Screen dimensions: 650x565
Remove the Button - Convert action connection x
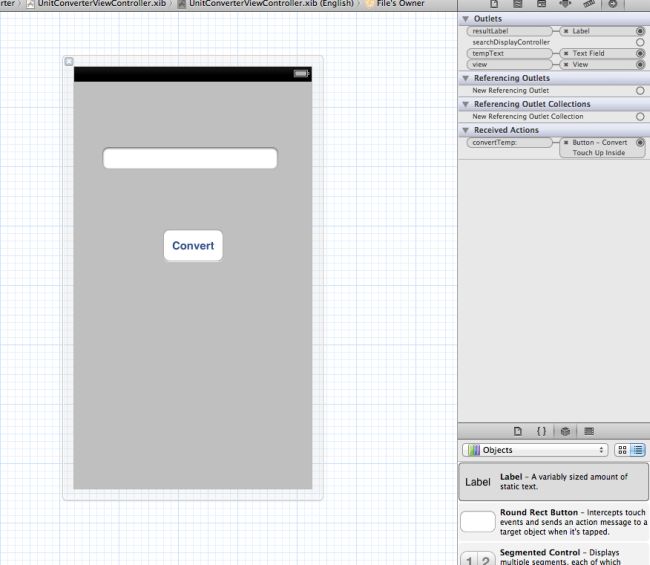coord(566,143)
